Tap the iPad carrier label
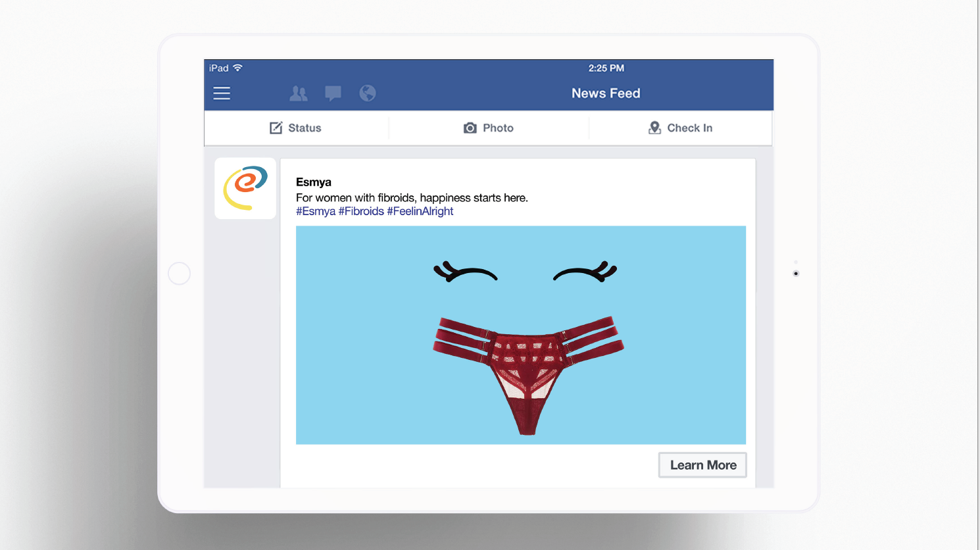Screen dimensions: 980x550 click(x=219, y=68)
